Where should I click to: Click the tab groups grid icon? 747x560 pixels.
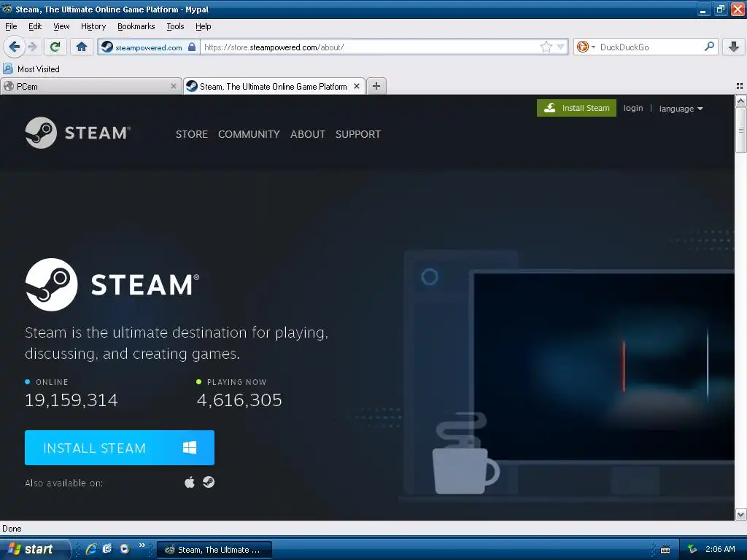740,86
